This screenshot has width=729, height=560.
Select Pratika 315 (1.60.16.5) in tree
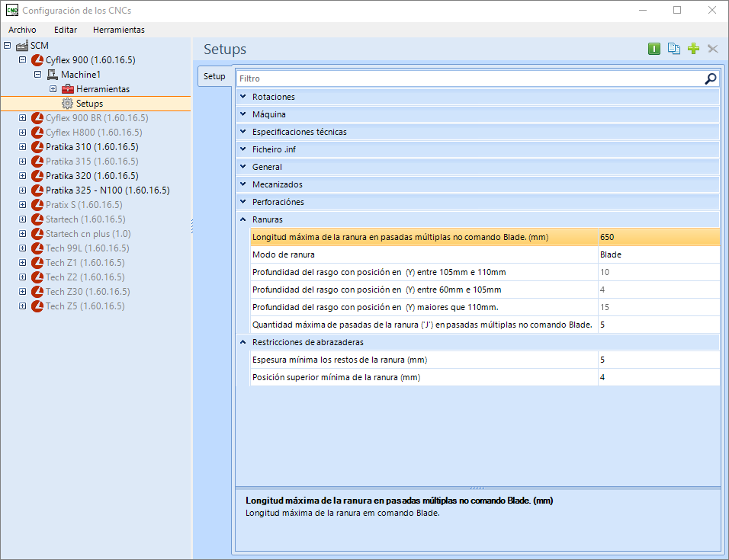tap(92, 161)
